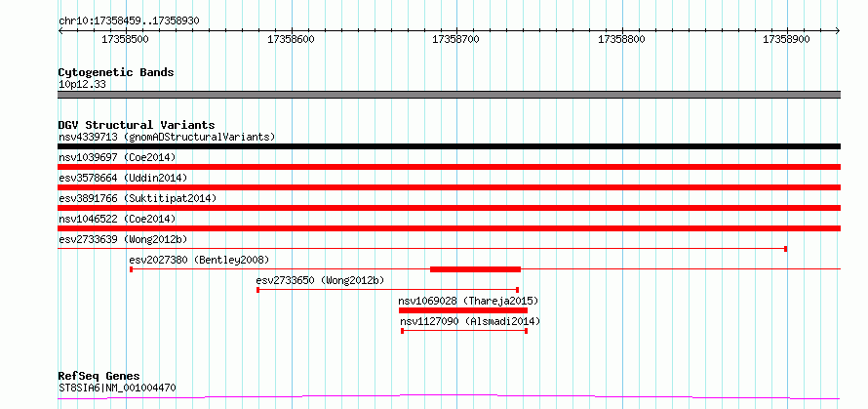Click the chr10:17358459..17358930 coordinate label

click(129, 21)
